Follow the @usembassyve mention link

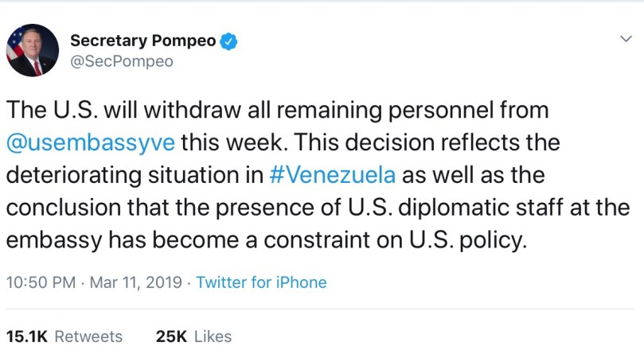(90, 143)
